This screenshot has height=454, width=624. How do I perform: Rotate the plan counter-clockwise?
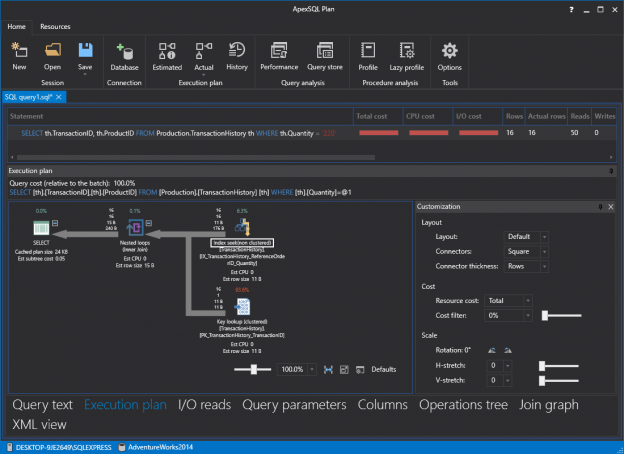[492, 351]
